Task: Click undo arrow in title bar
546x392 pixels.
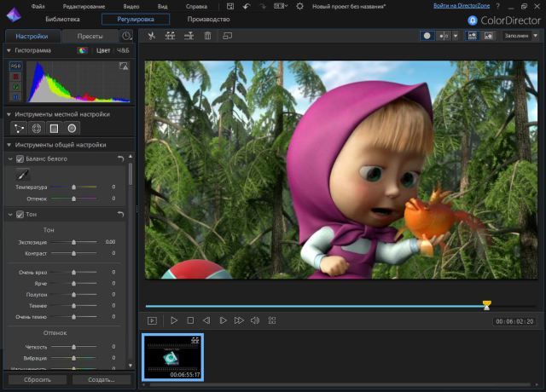Action: tap(247, 6)
